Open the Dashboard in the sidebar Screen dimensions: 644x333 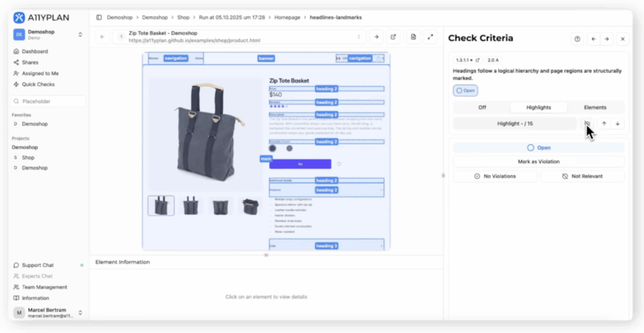coord(35,52)
